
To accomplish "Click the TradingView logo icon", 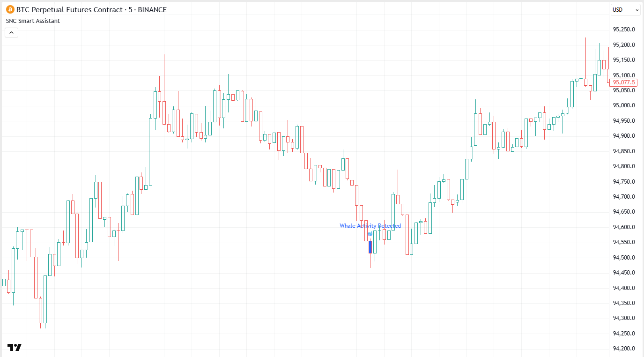I will coord(15,347).
